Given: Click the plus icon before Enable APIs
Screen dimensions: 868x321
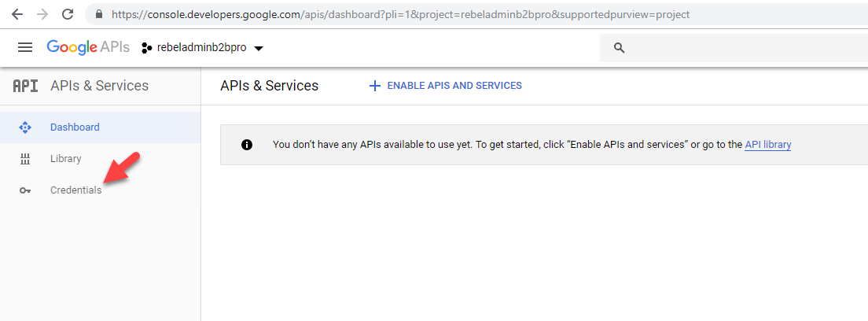Looking at the screenshot, I should (x=375, y=86).
